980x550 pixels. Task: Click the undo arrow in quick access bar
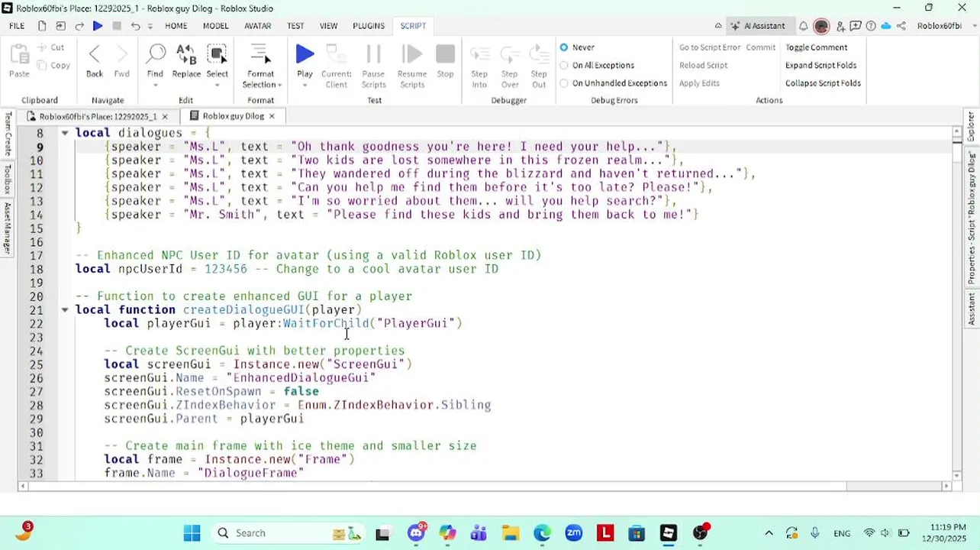tap(135, 26)
